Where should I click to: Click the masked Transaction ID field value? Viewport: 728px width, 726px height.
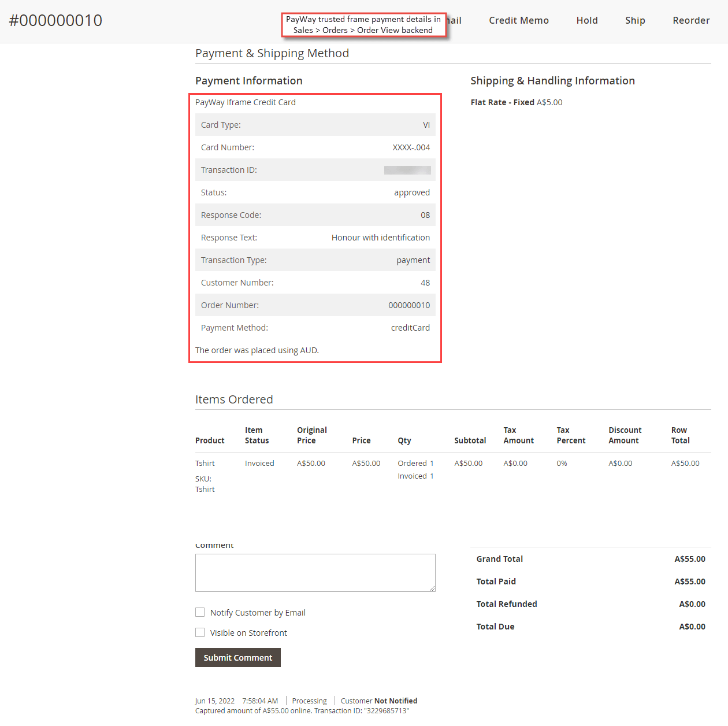click(x=408, y=170)
